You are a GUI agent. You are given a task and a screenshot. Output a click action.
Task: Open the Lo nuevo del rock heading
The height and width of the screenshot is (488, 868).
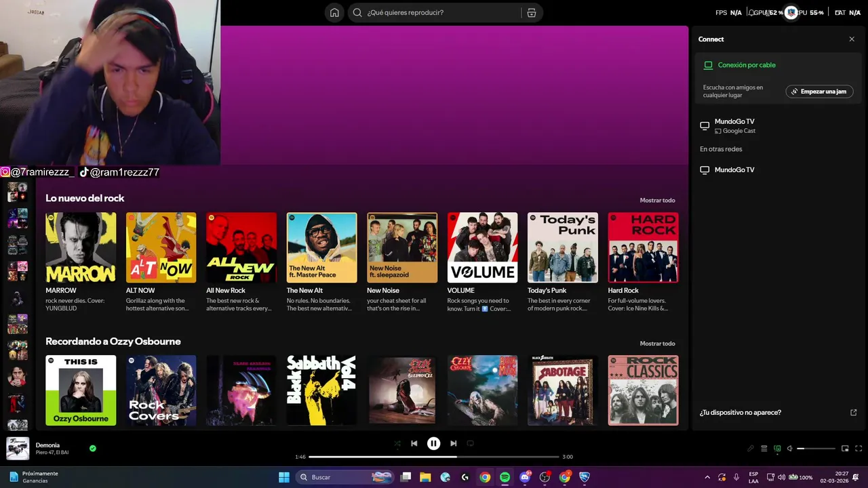pyautogui.click(x=85, y=198)
